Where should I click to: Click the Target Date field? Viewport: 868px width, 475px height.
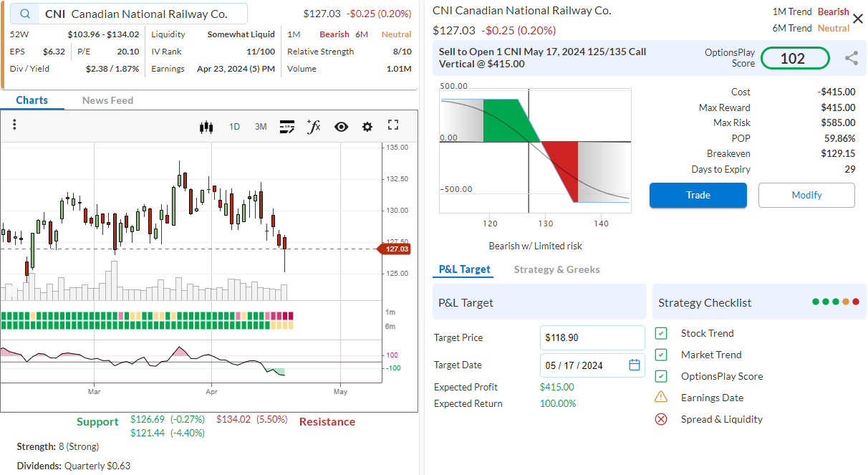coord(592,365)
